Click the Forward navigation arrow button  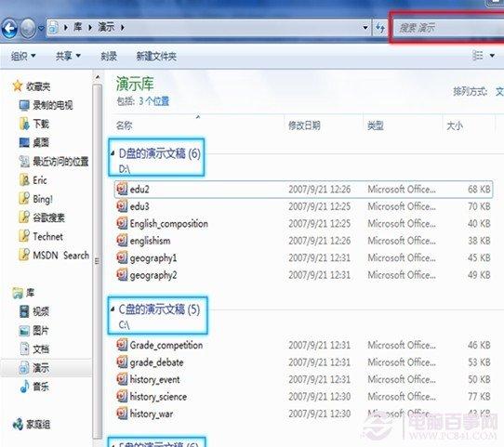pyautogui.click(x=28, y=29)
